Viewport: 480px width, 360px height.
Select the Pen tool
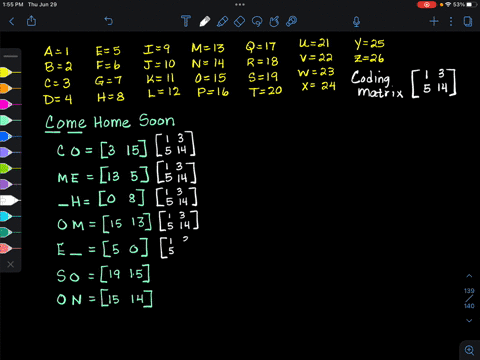pyautogui.click(x=205, y=21)
